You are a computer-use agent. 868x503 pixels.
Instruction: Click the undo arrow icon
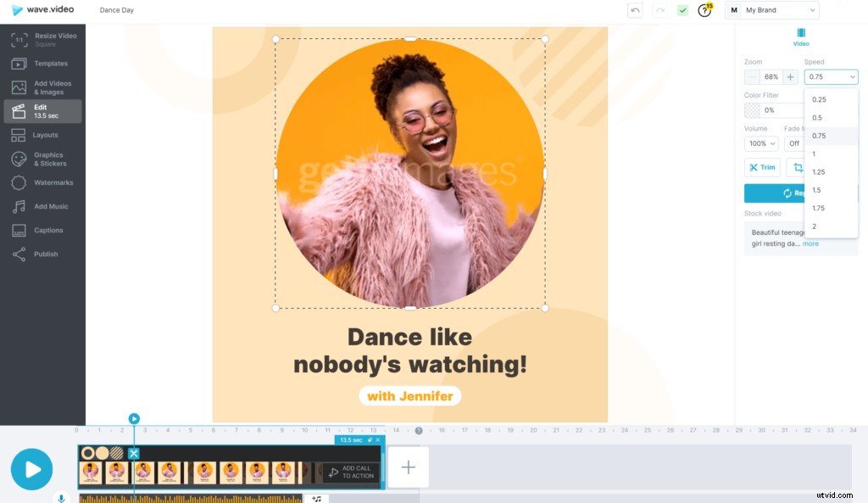coord(635,10)
